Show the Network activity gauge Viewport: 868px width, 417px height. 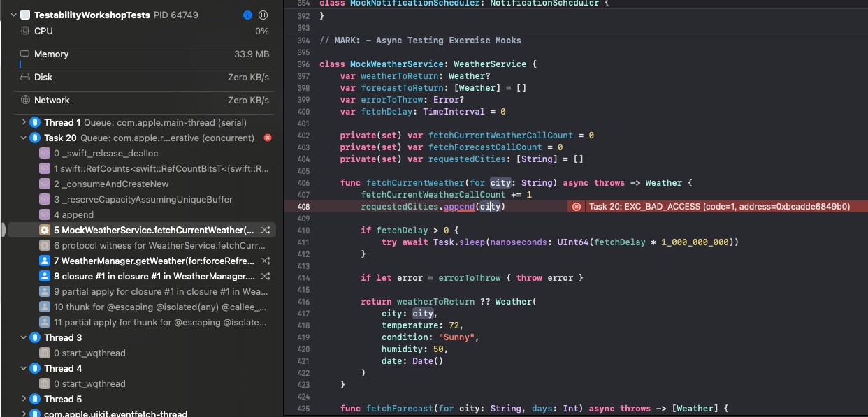coord(52,101)
